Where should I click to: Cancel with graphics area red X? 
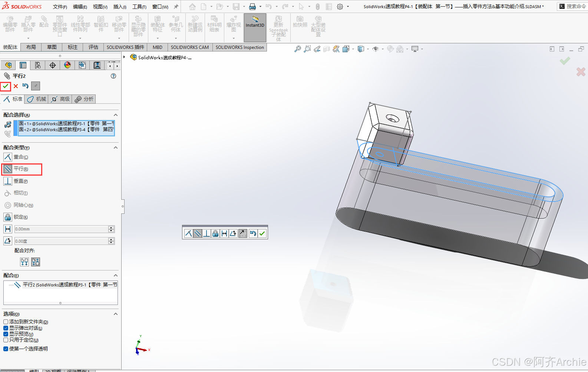coord(581,72)
